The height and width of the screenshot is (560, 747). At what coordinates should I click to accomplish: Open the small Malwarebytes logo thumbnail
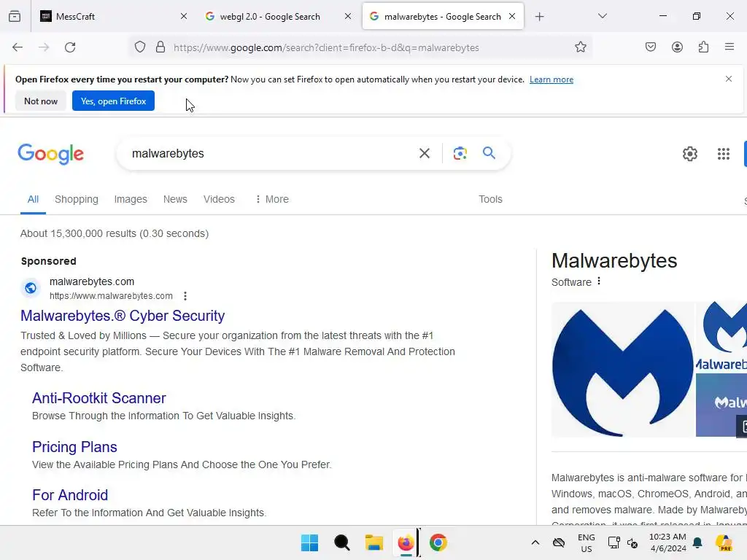pos(721,337)
